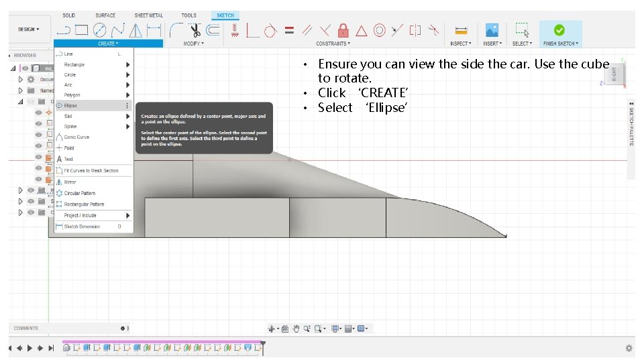Click the CREATE panel header button
Image resolution: width=644 pixels, height=362 pixels.
point(108,44)
